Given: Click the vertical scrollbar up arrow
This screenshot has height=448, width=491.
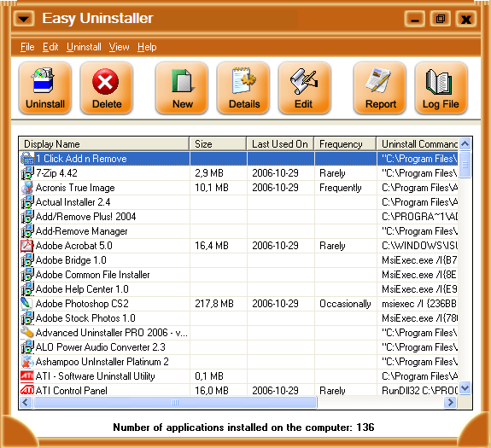Looking at the screenshot, I should (x=465, y=143).
